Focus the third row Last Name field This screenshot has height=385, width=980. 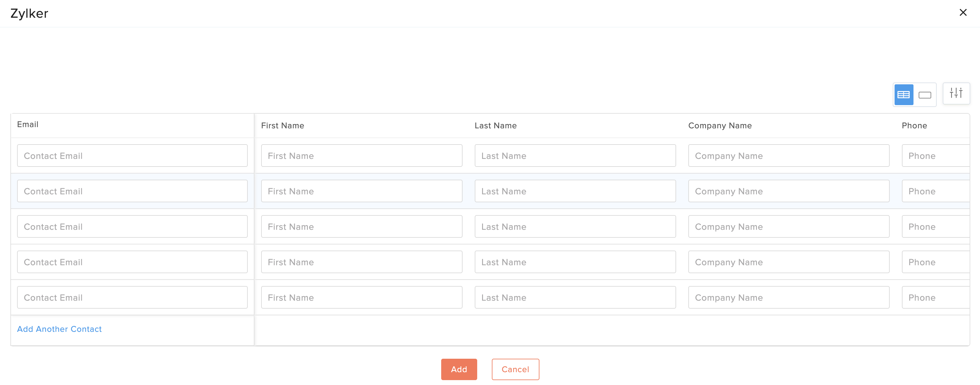point(575,227)
